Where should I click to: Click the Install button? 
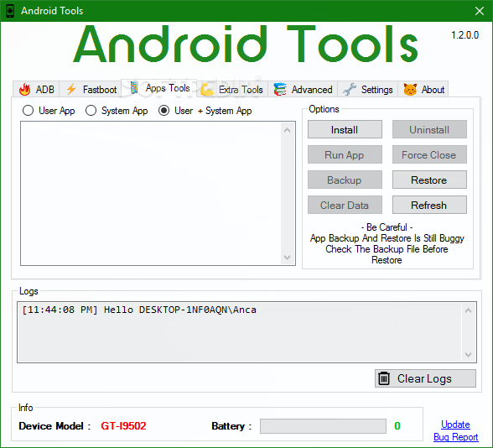345,129
